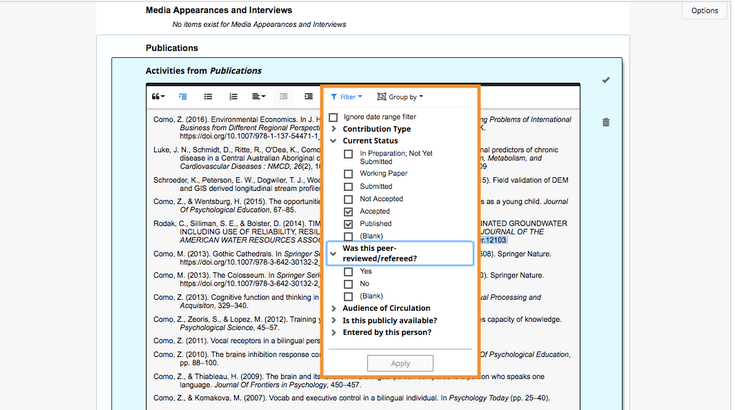Screen dimensions: 735x410
Task: Expand the Contribution Type section
Action: (334, 129)
